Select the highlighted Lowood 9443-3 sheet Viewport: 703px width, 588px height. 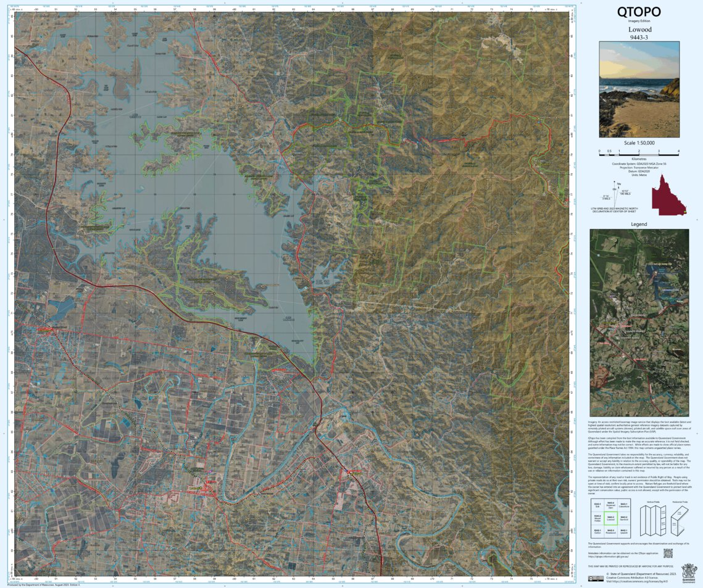(611, 518)
